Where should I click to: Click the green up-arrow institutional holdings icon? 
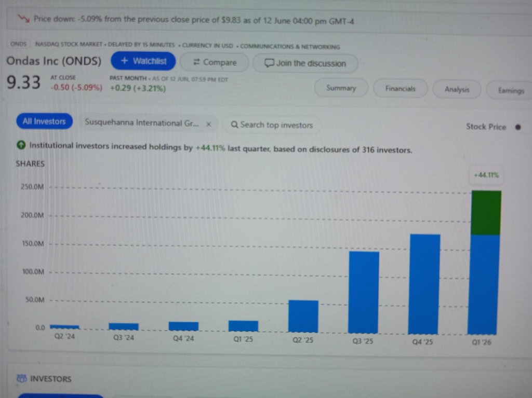pyautogui.click(x=21, y=145)
